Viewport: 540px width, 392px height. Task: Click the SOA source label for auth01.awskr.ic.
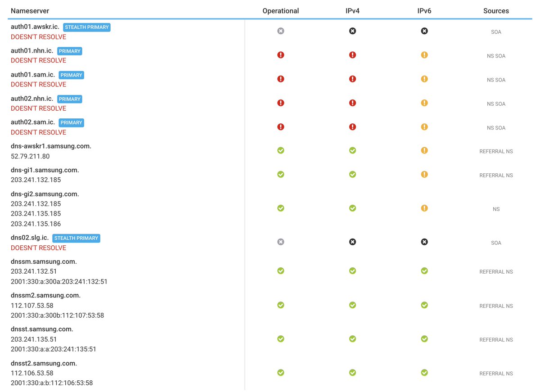coord(496,32)
